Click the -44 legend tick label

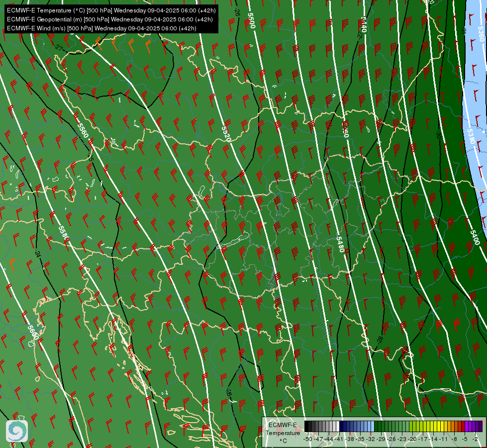pos(329,440)
